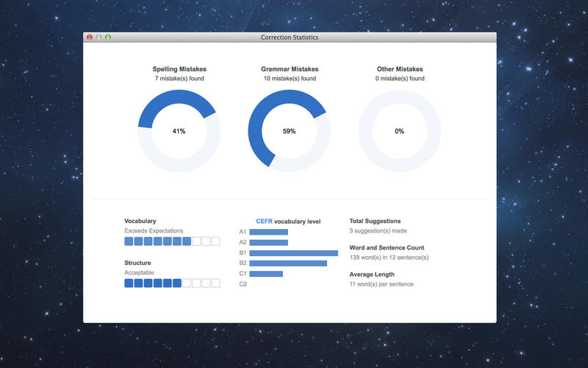Click the '11 word(s) per sentence' text
Screen dimensions: 588x368
coord(381,284)
